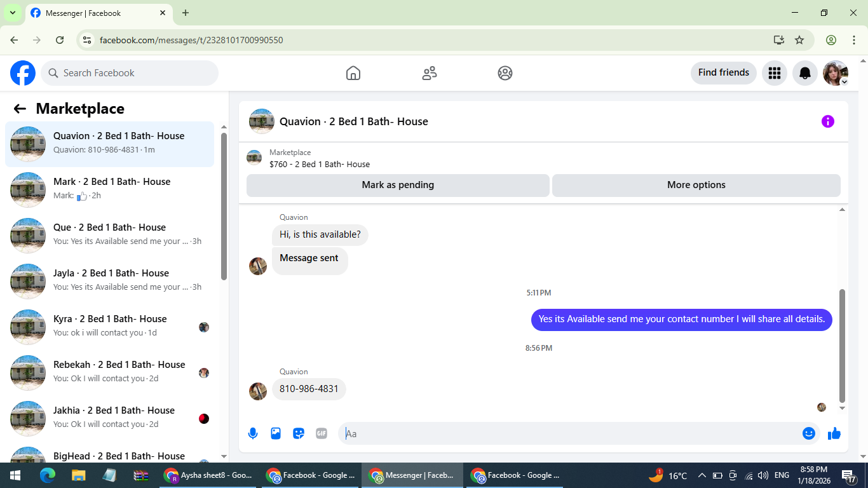This screenshot has height=488, width=868.
Task: Install app icon in address bar
Action: coord(779,40)
